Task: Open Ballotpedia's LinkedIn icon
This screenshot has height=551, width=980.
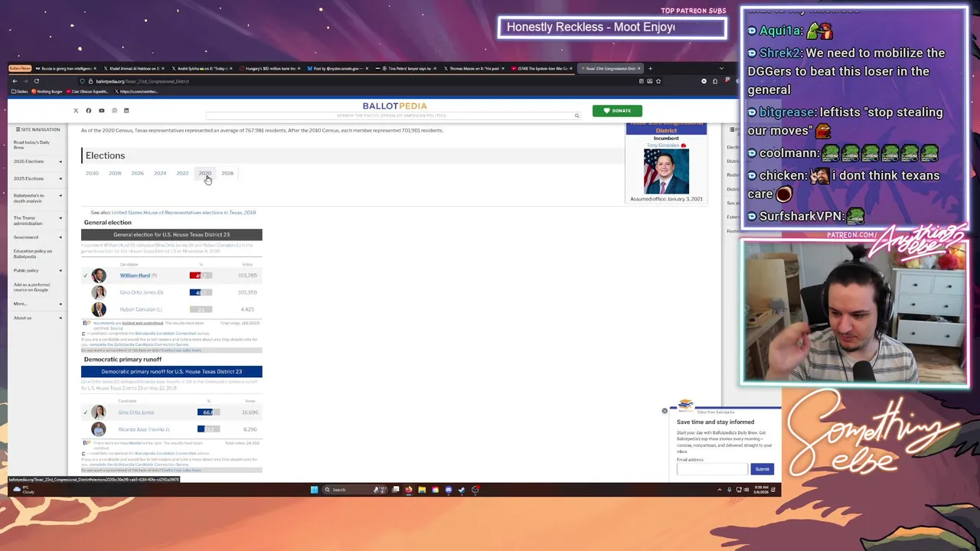Action: point(126,110)
